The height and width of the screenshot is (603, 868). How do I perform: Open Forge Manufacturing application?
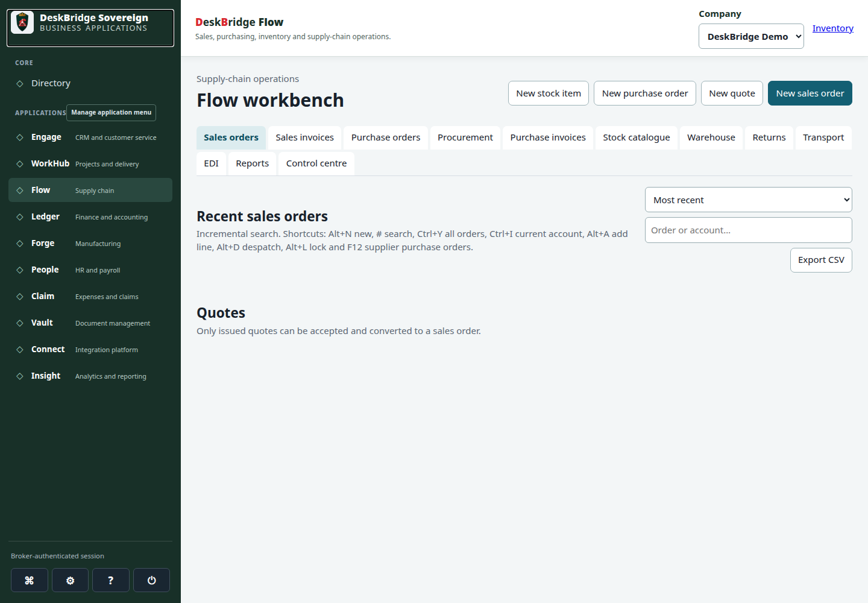tap(90, 243)
